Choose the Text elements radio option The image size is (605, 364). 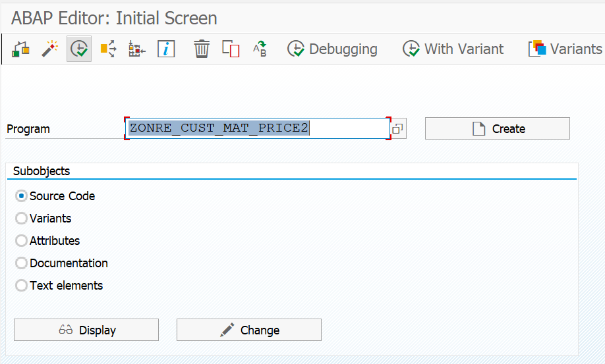coord(22,286)
